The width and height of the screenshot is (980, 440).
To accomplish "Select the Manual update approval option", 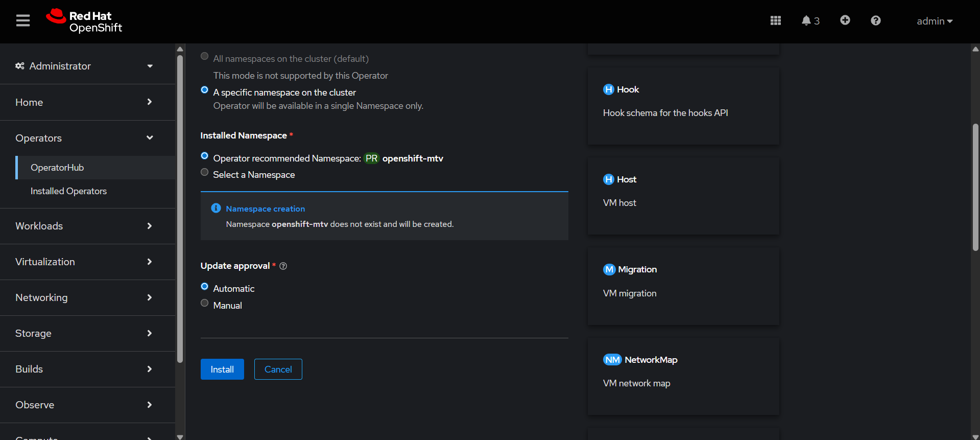I will (x=205, y=303).
